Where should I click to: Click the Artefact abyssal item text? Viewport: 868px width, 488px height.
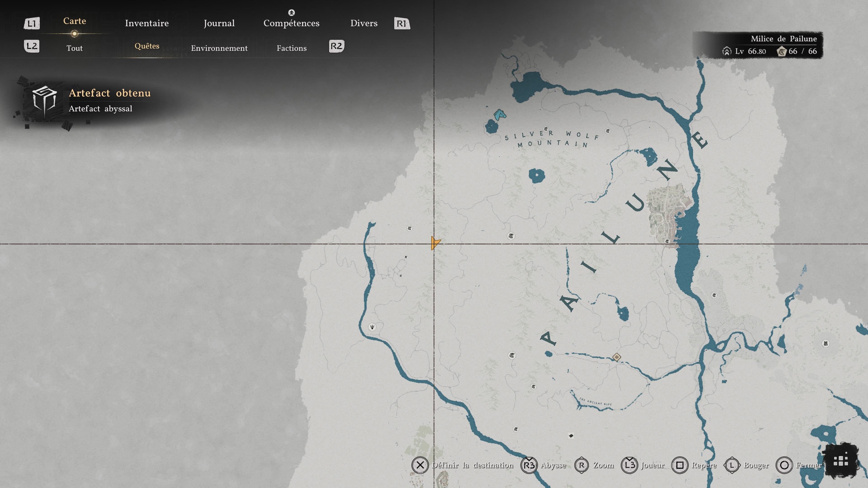click(x=100, y=109)
